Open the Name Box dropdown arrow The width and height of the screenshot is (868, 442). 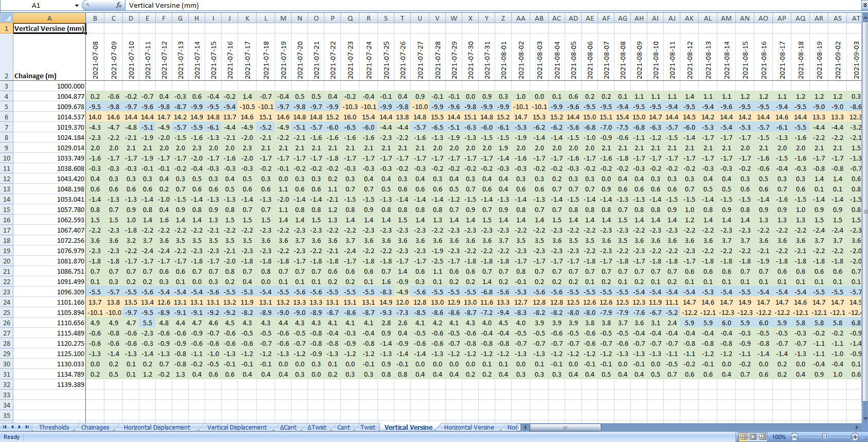coord(77,5)
